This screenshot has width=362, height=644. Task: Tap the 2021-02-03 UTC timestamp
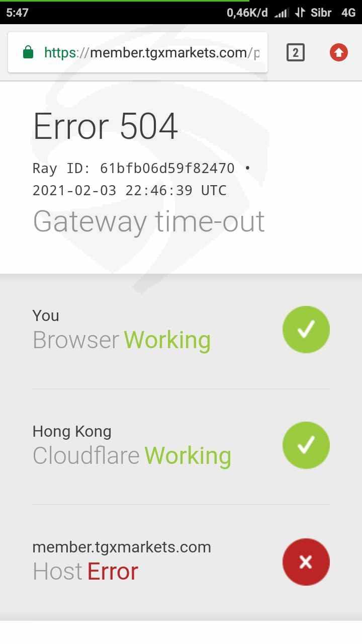(130, 190)
